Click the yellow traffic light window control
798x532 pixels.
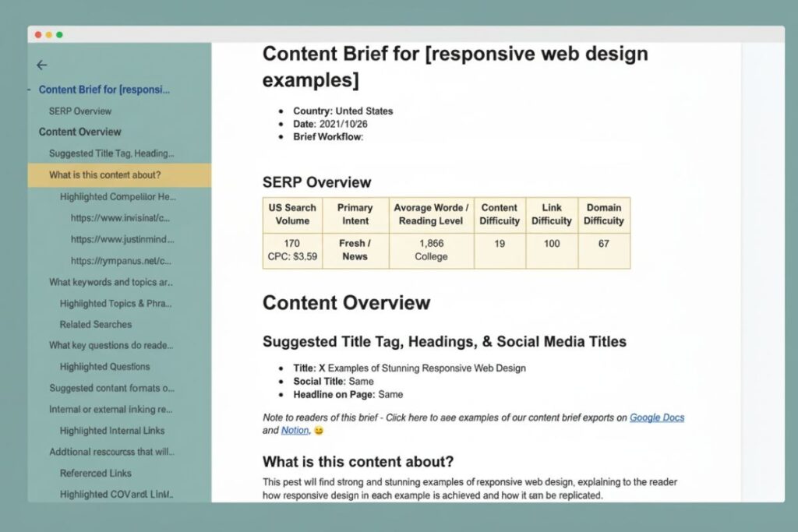tap(48, 35)
